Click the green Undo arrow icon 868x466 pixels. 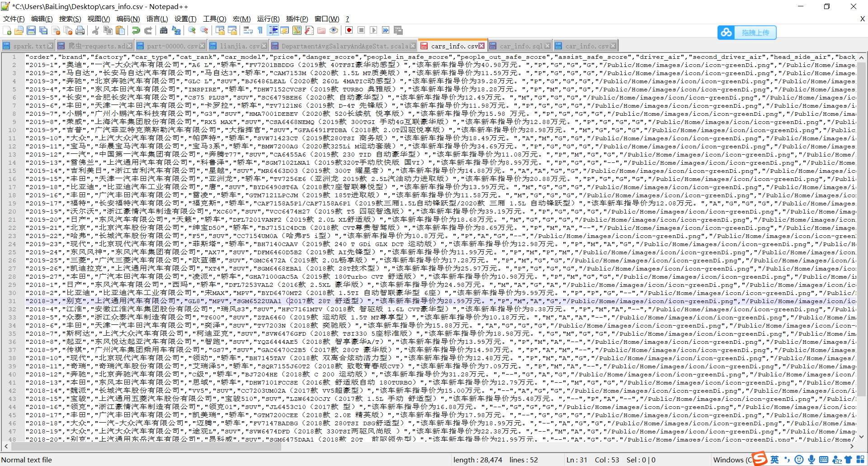pos(136,30)
